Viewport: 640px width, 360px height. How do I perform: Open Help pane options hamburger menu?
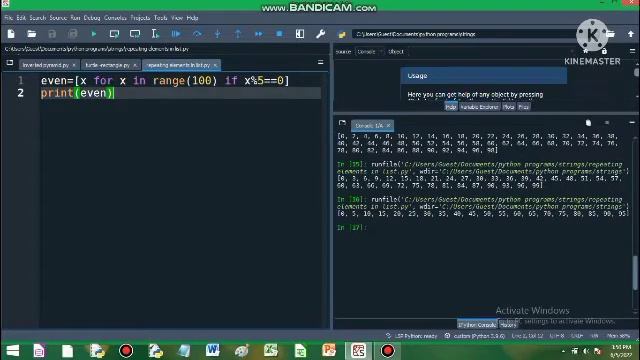632,51
